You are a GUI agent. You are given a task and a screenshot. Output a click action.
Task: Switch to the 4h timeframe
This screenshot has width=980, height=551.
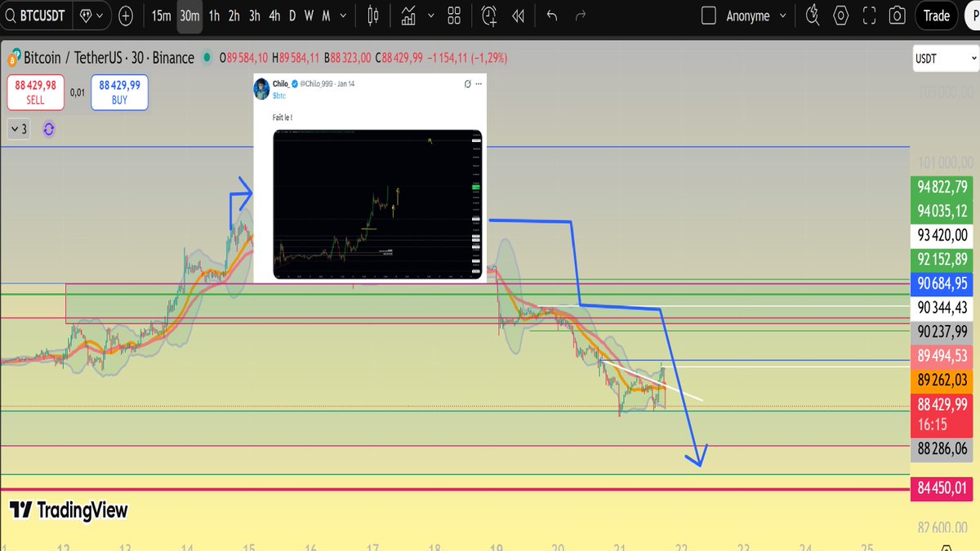275,16
